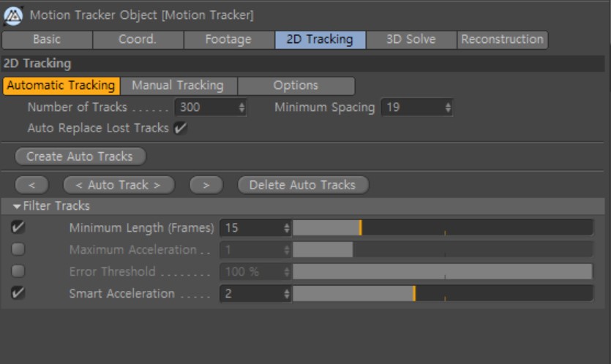Toggle the Minimum Length (Frames) checkbox
This screenshot has width=611, height=364.
click(x=18, y=227)
